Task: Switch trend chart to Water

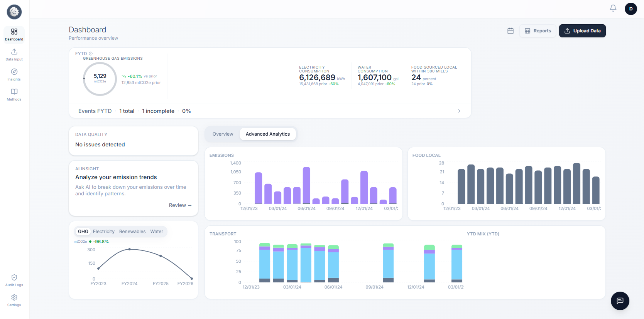Action: 157,232
